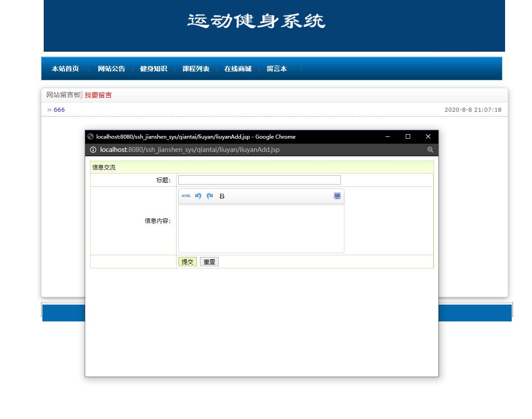Click the page info icon in the address bar

click(x=93, y=150)
